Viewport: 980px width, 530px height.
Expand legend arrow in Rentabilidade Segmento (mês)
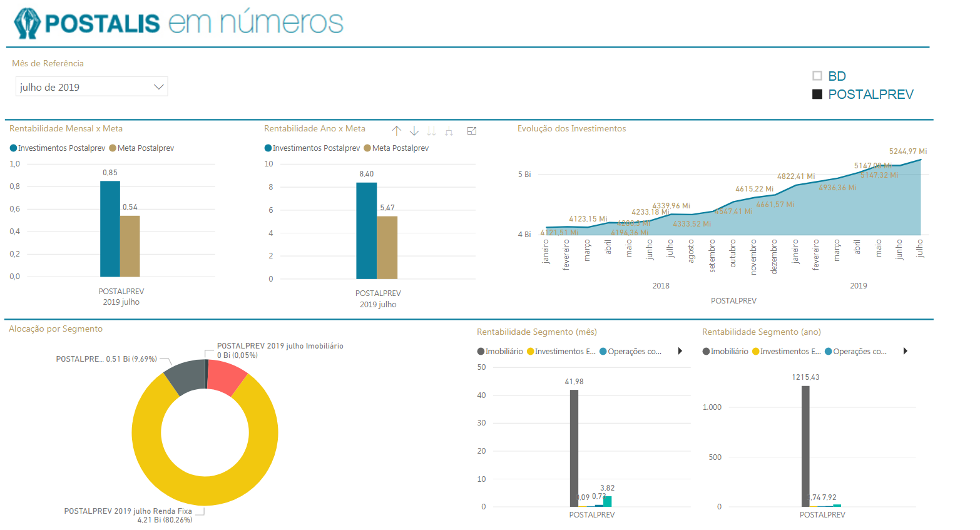click(x=680, y=351)
